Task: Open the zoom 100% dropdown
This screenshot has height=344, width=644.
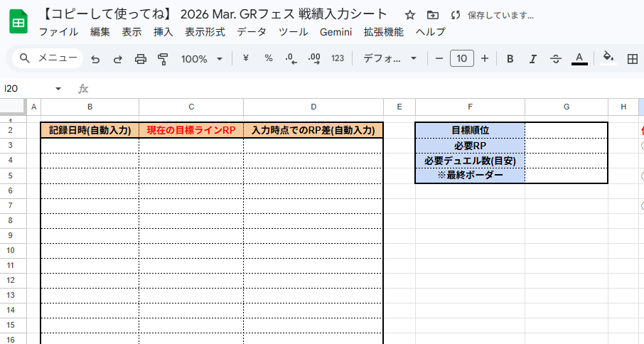Action: 202,59
